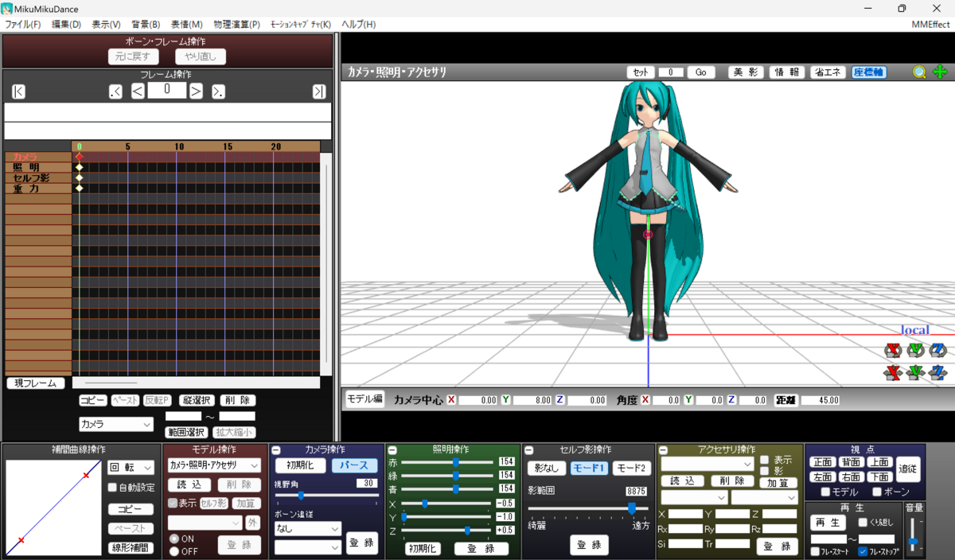The image size is (955, 560).
Task: Open the ボーン追従 なし dropdown
Action: (x=308, y=528)
